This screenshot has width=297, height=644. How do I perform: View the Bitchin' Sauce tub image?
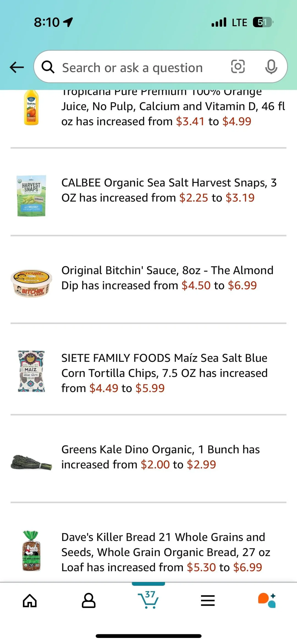point(31,283)
